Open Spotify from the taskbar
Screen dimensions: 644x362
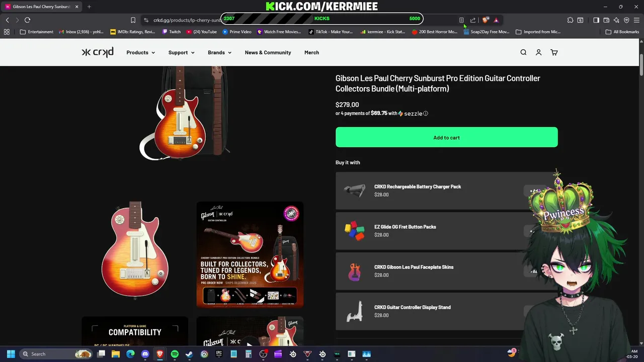coord(175,354)
